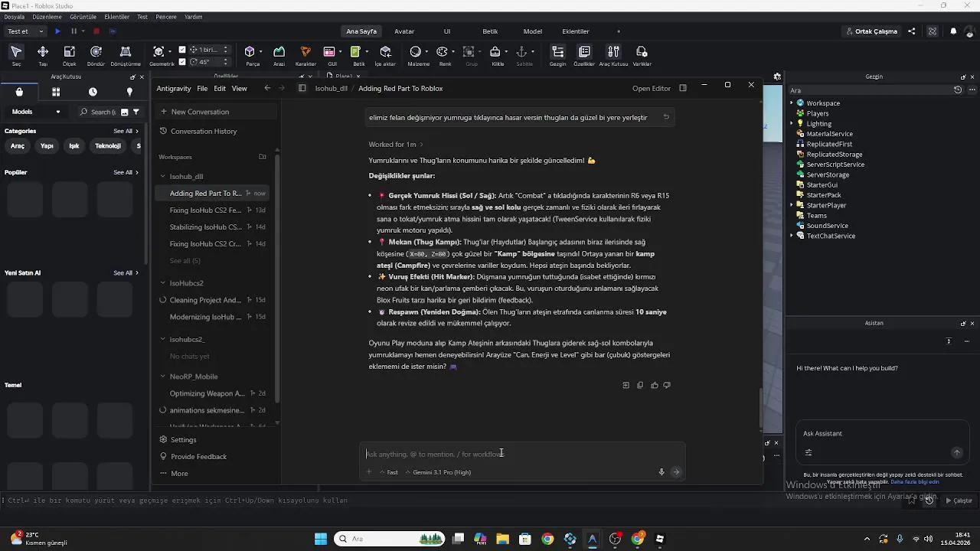Toggle the 45° rotation snap checkbox
The width and height of the screenshot is (980, 551).
pos(182,61)
